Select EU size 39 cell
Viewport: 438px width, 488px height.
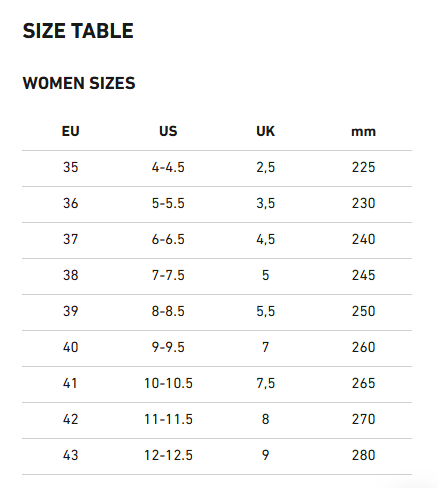pos(71,311)
